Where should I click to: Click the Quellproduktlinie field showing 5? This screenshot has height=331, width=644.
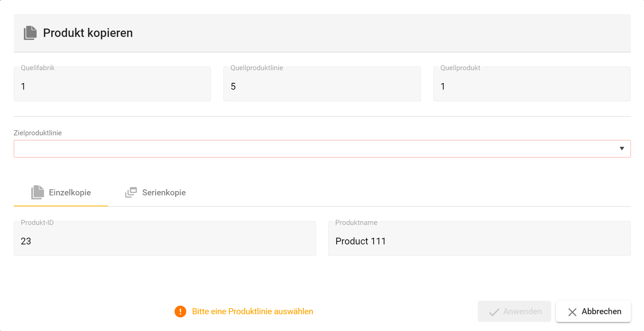tap(321, 84)
